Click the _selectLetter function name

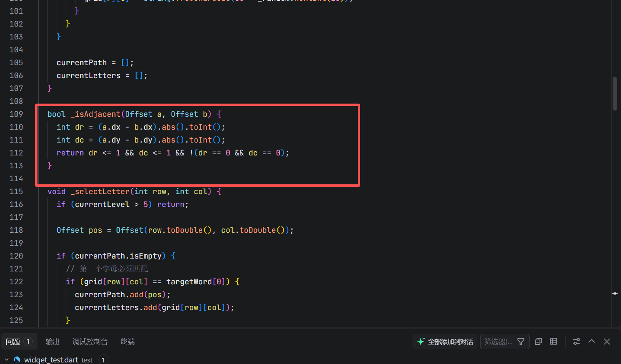tap(100, 191)
